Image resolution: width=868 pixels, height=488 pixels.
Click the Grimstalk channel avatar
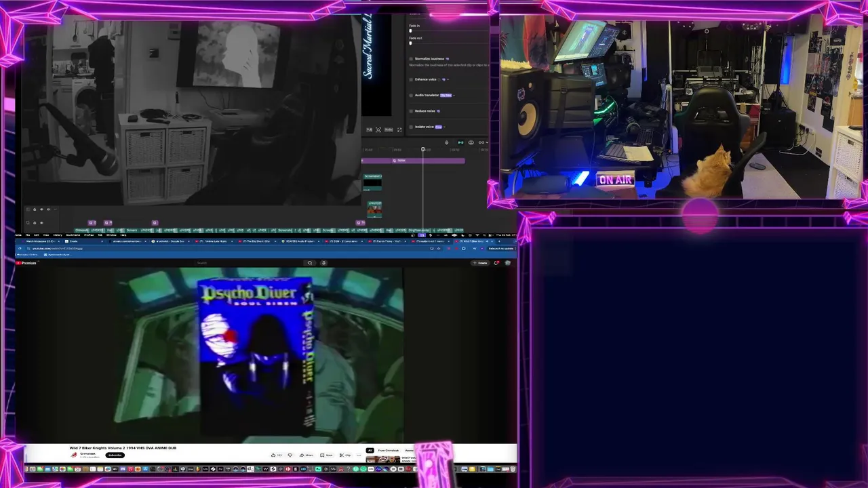[x=74, y=455]
